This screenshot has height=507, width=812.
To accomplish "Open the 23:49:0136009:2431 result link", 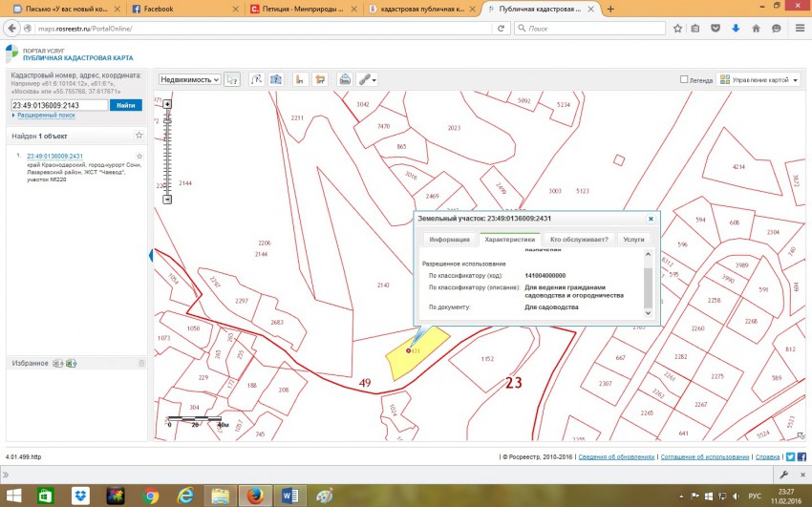I will tap(54, 156).
